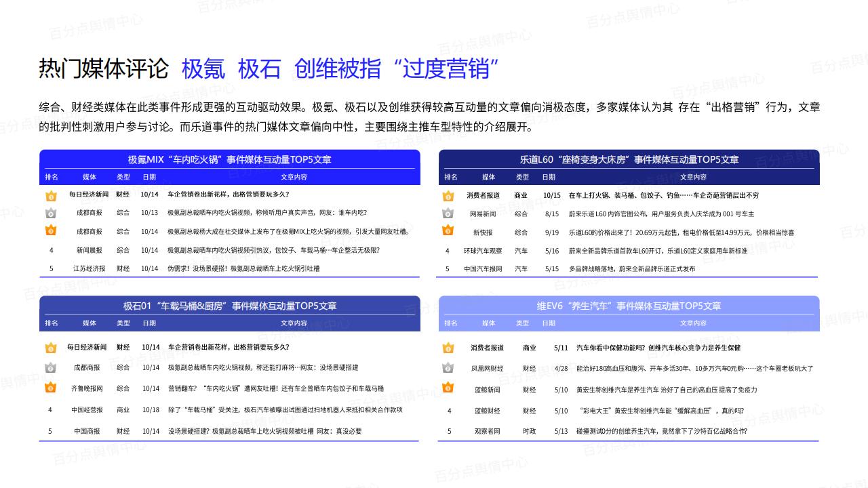Click 类型 column header in 乐道L60 table
This screenshot has width=868, height=488.
click(x=522, y=177)
